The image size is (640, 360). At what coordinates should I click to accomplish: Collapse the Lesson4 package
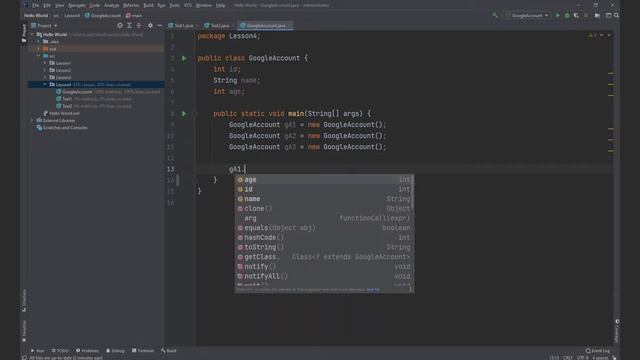(45, 84)
